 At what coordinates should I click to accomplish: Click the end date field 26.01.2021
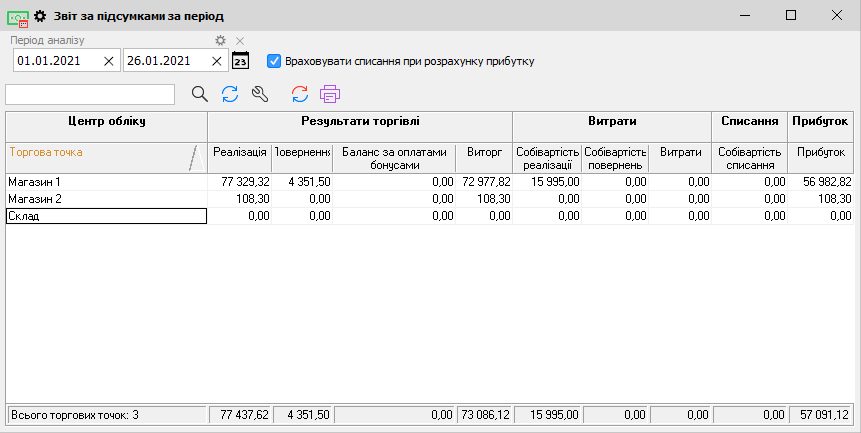tap(165, 61)
